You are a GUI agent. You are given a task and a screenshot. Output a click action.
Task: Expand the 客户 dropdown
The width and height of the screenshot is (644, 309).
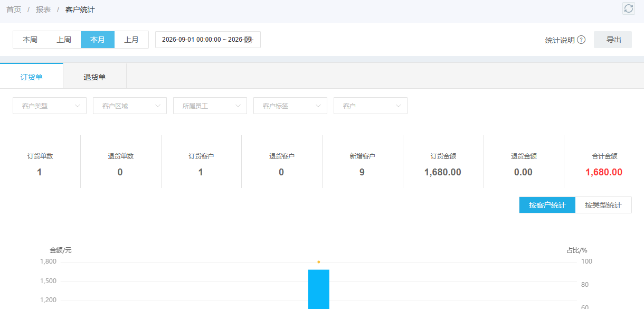point(371,106)
